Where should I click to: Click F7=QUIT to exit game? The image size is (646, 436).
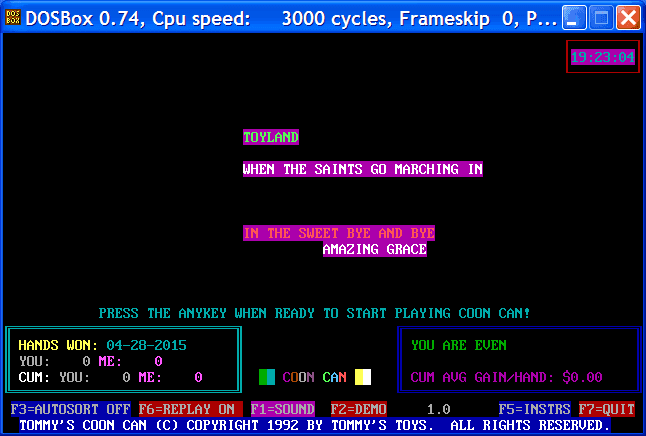[x=606, y=409]
